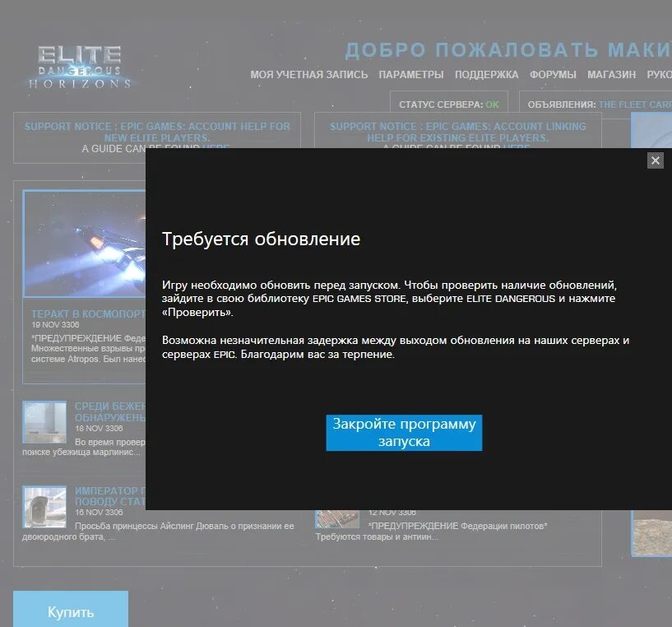The height and width of the screenshot is (627, 672).
Task: Click 'Требуется обновление' dialog title
Action: (x=261, y=239)
